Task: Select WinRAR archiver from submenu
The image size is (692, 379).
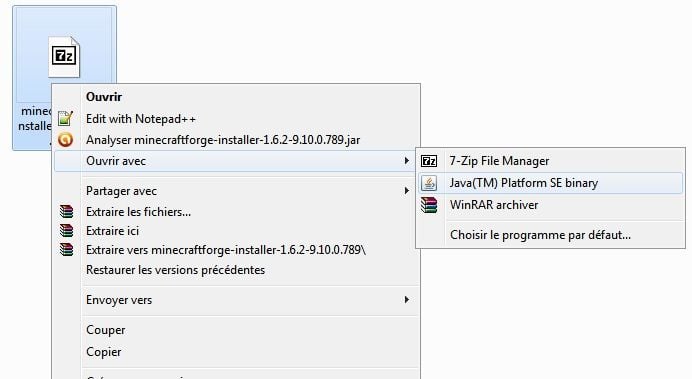Action: pyautogui.click(x=494, y=205)
